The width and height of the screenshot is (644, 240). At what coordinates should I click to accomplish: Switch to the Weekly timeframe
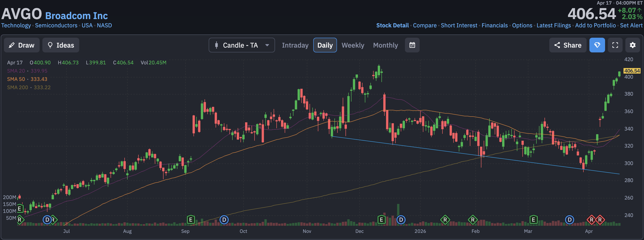(x=353, y=45)
